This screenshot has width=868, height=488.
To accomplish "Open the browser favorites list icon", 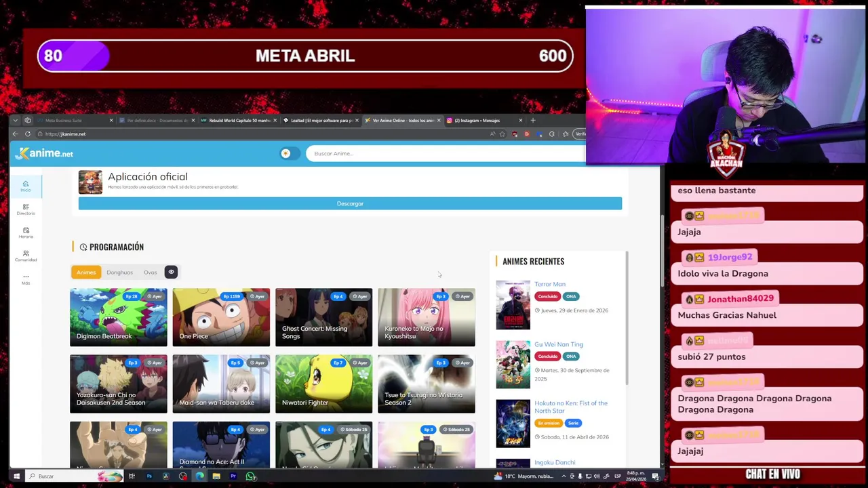I will click(x=566, y=134).
